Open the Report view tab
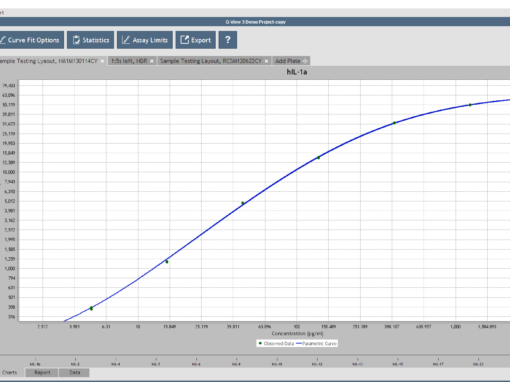The width and height of the screenshot is (510, 382). 42,372
